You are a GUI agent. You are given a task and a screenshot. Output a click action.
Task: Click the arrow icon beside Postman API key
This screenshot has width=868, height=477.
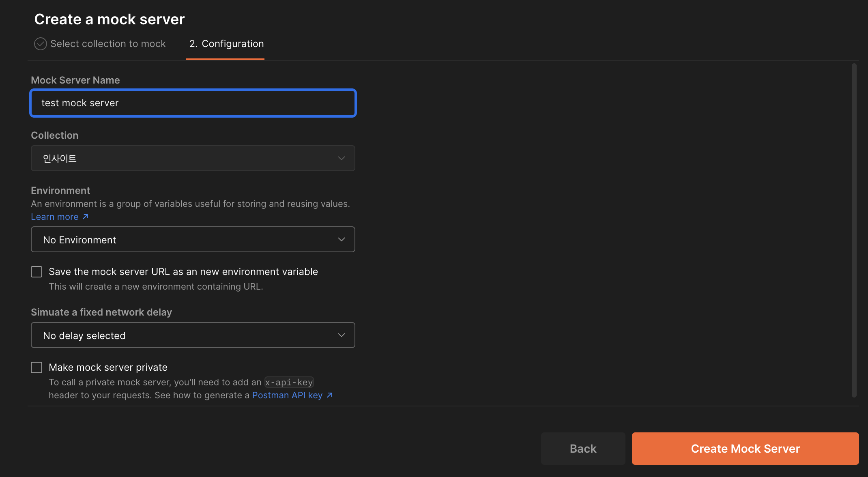tap(330, 395)
